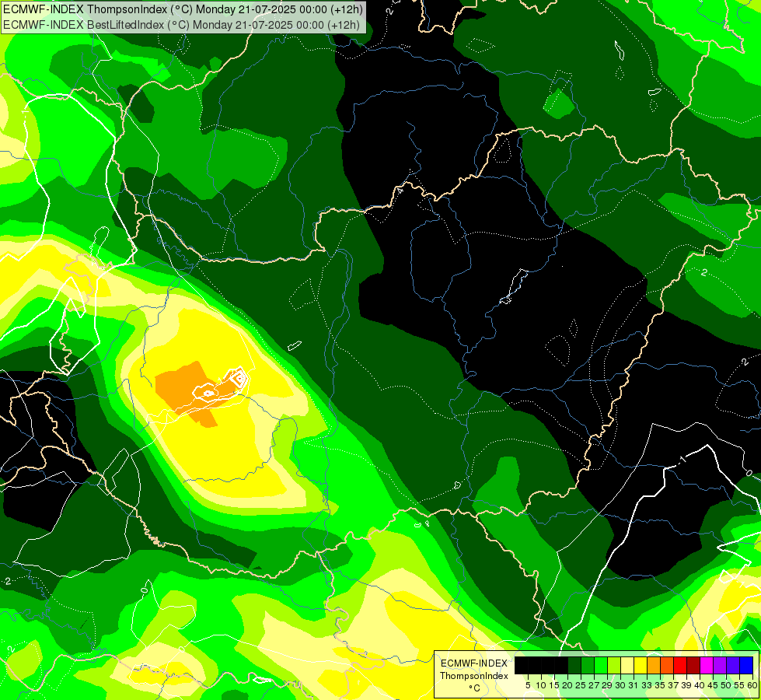Viewport: 761px width, 700px height.
Task: Click the legend tick value '55'
Action: 740,685
